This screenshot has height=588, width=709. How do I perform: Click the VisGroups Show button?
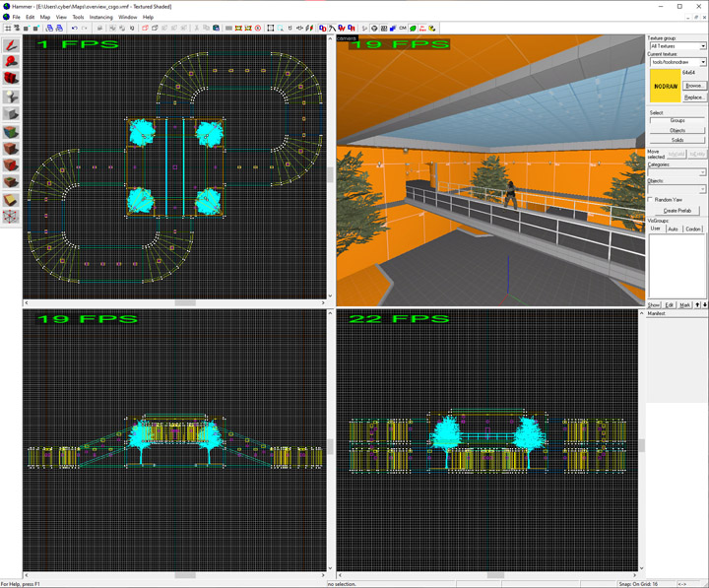654,305
